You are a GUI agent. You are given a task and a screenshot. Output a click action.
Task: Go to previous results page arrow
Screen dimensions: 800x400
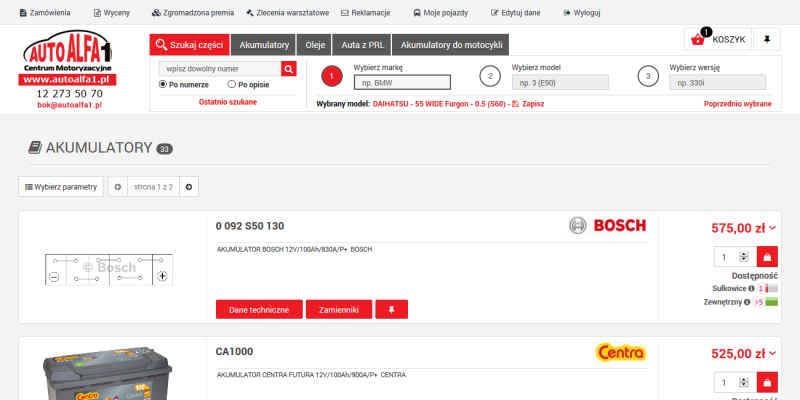point(118,186)
